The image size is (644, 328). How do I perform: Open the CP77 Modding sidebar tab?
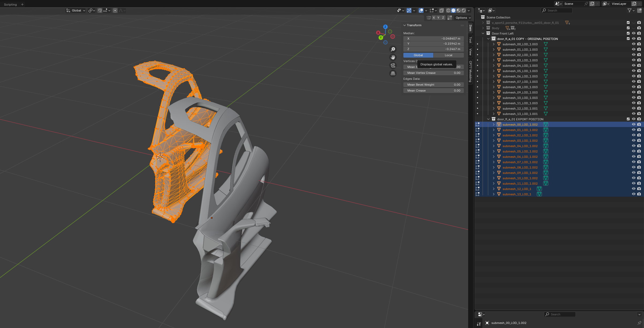pyautogui.click(x=470, y=71)
